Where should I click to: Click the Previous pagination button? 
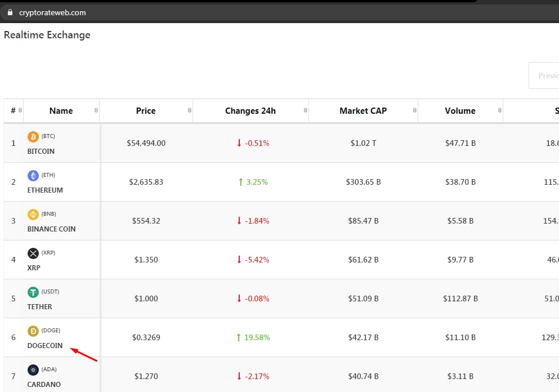point(544,75)
